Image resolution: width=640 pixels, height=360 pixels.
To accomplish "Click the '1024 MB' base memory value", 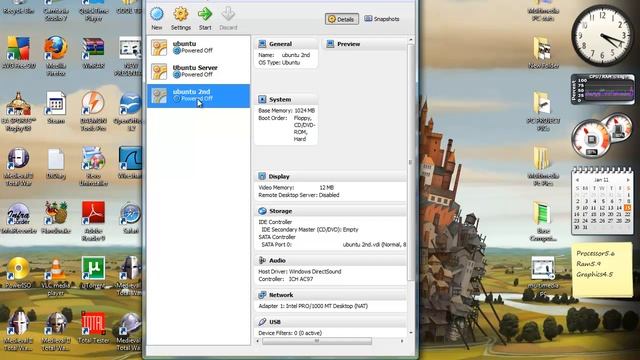I will 304,111.
